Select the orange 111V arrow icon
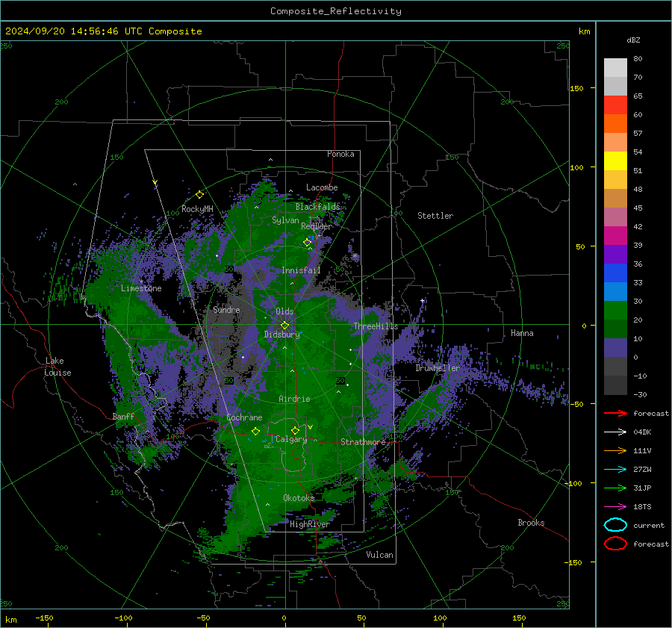The width and height of the screenshot is (672, 628). pyautogui.click(x=615, y=450)
